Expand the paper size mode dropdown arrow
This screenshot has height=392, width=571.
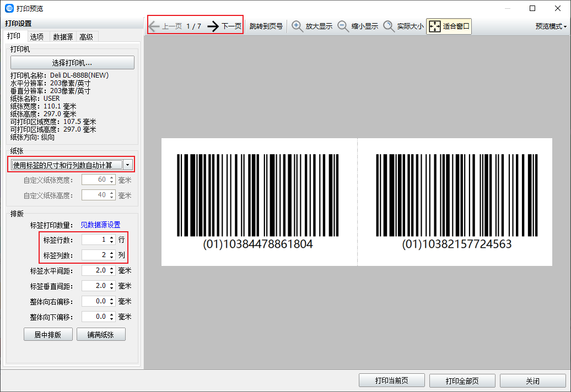coord(127,165)
